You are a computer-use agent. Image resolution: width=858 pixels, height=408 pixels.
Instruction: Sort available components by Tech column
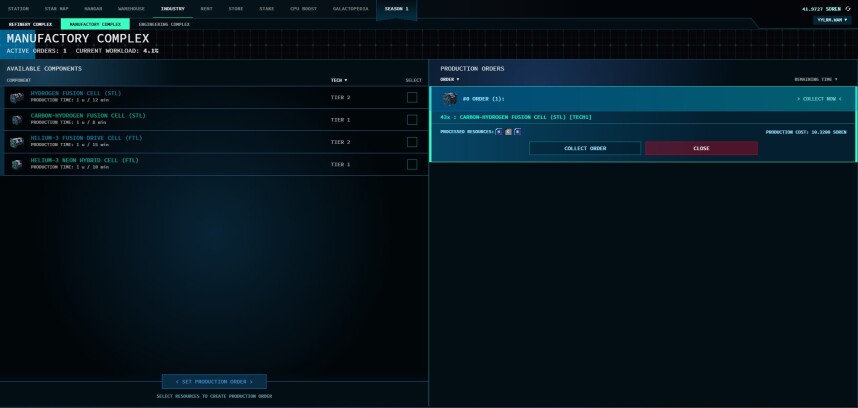point(339,80)
